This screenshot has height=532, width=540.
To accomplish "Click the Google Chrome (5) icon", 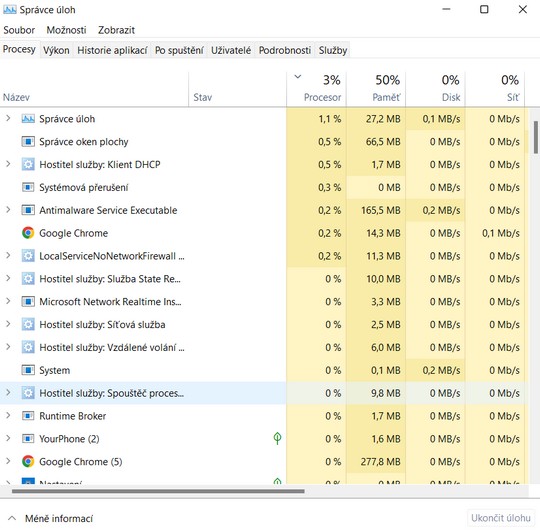I will click(28, 461).
